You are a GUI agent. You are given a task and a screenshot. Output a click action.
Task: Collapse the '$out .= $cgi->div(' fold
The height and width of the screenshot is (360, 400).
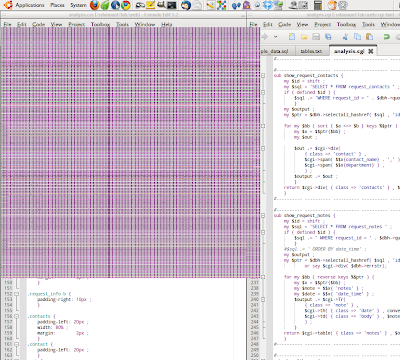point(263,148)
